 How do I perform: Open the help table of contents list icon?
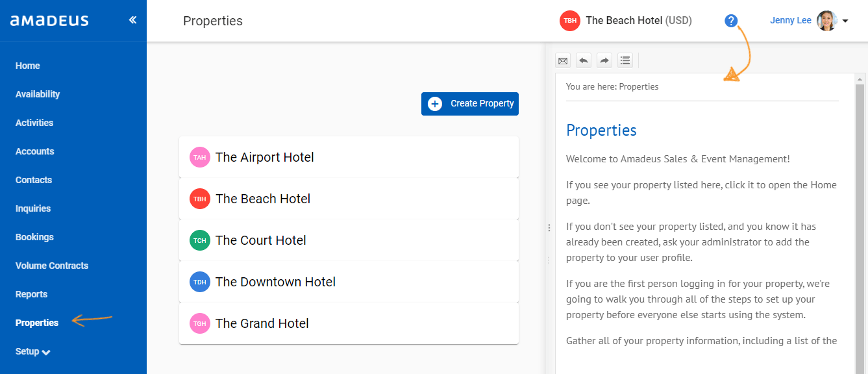pyautogui.click(x=625, y=60)
